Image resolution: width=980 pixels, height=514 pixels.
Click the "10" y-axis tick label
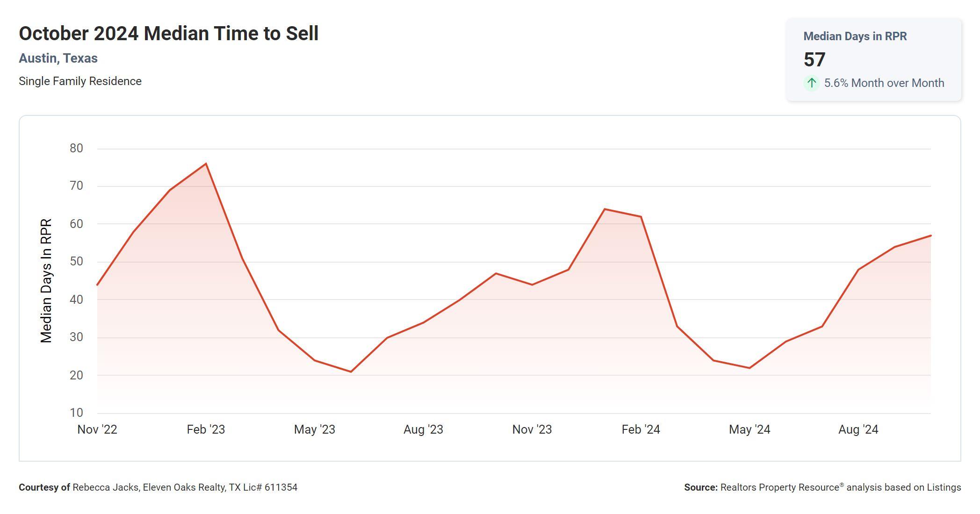(76, 413)
